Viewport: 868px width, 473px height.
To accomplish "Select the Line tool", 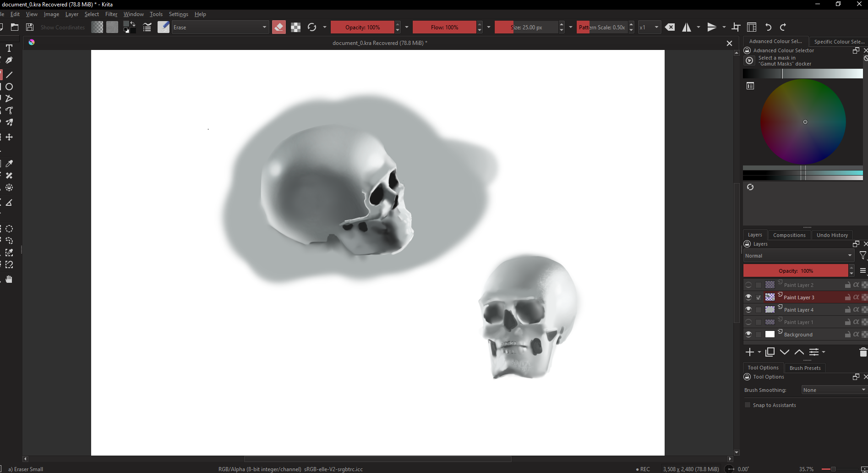I will click(9, 75).
